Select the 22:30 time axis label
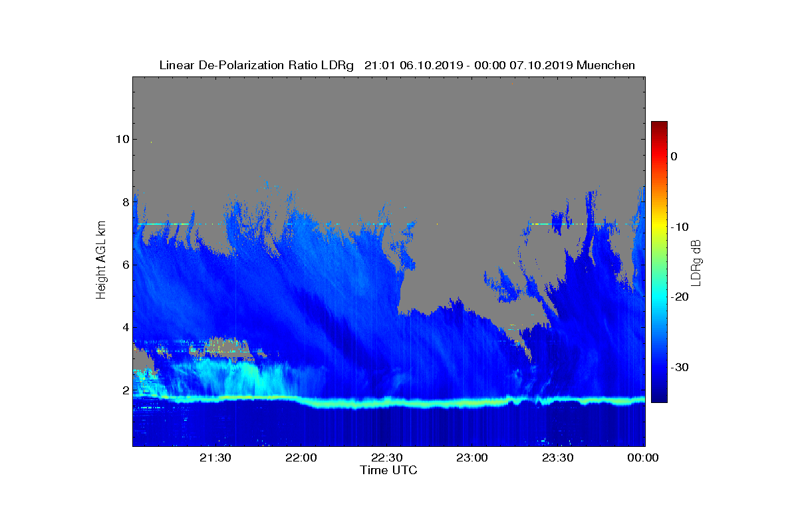The width and height of the screenshot is (798, 532). 387,458
